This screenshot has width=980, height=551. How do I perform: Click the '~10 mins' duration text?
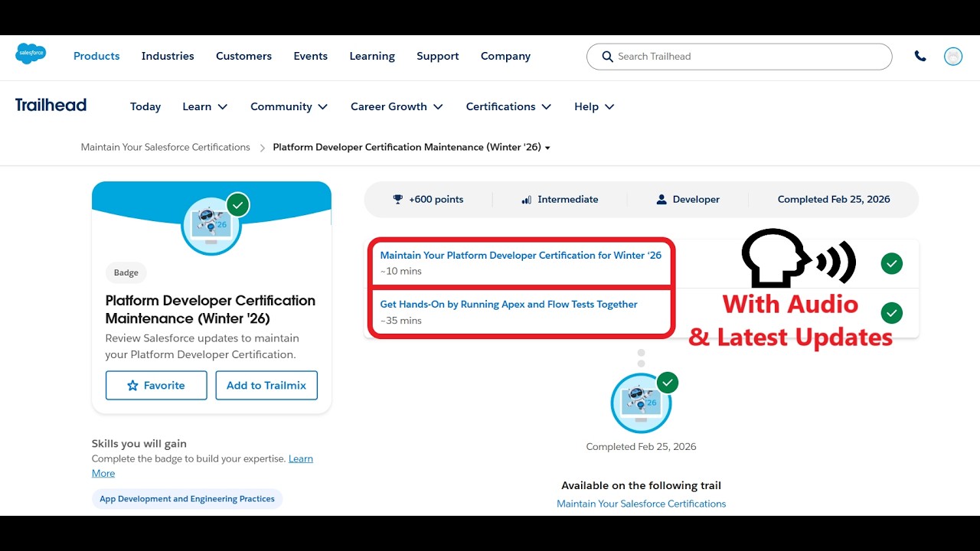401,272
